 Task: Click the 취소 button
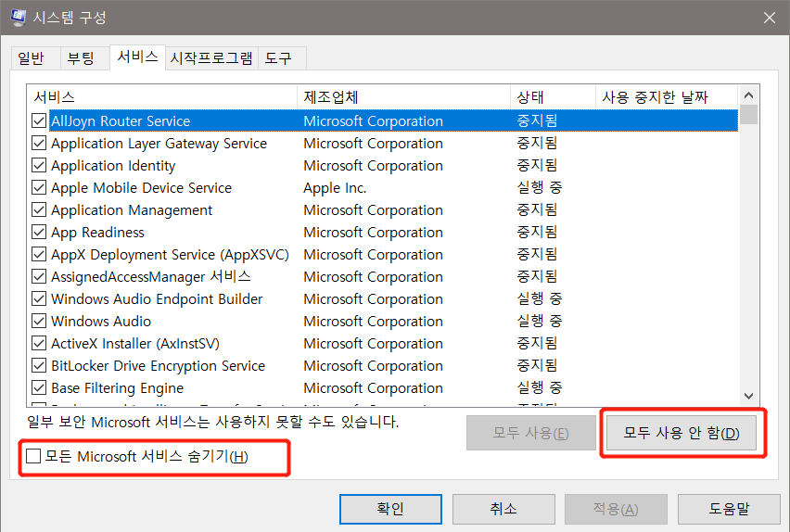pyautogui.click(x=503, y=508)
